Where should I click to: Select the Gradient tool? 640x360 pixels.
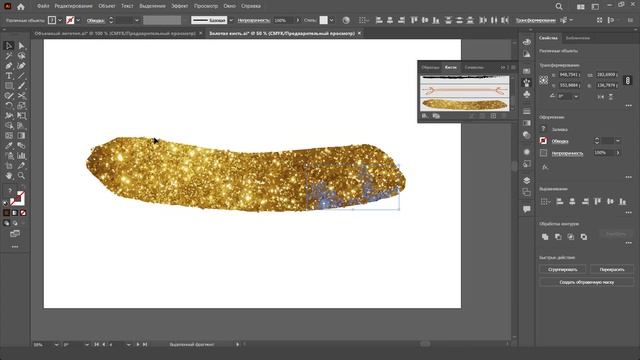21,136
